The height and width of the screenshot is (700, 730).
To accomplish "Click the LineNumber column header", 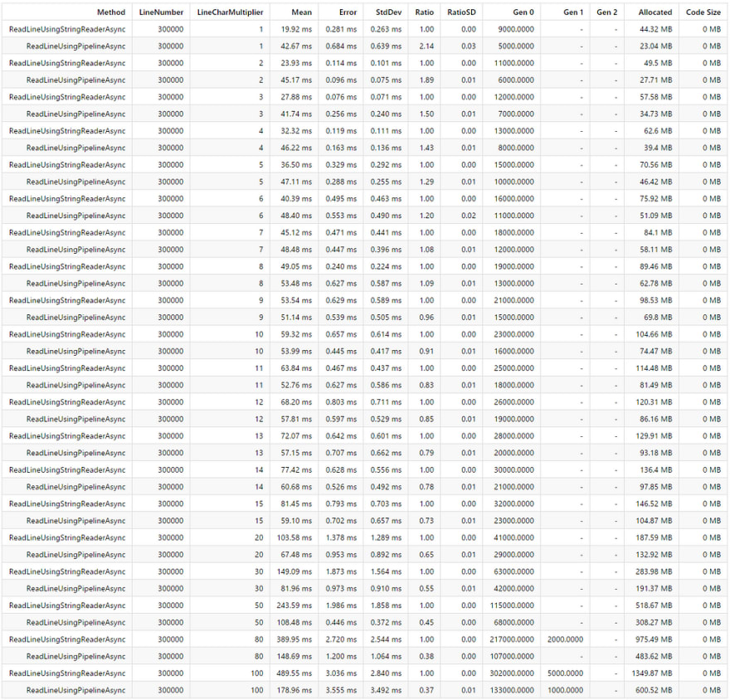I will [x=161, y=12].
